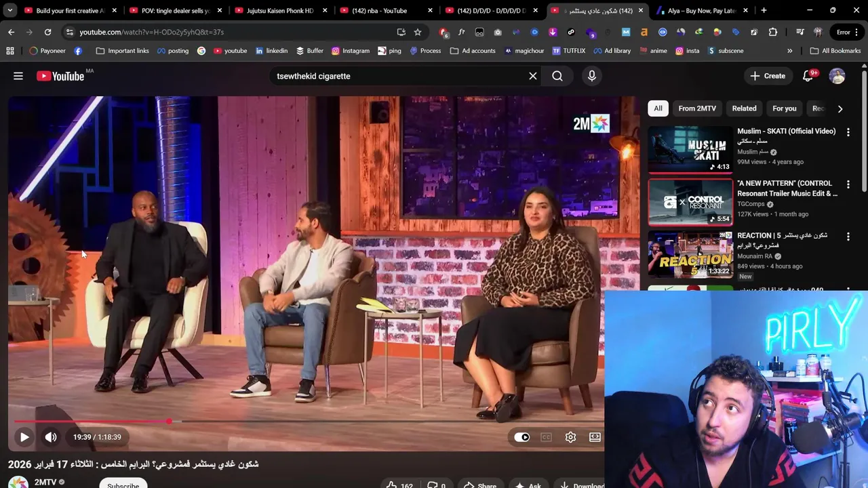
Task: Open the Buffer bookmark
Action: point(309,51)
